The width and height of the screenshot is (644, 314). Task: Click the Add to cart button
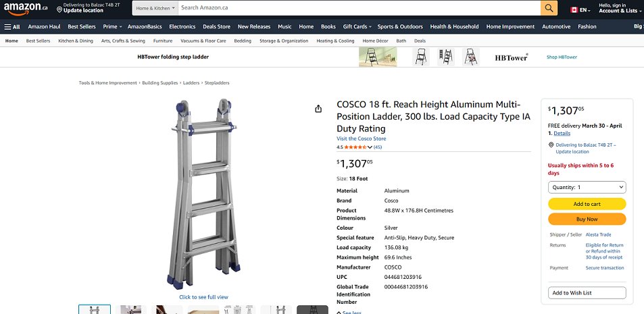click(587, 204)
